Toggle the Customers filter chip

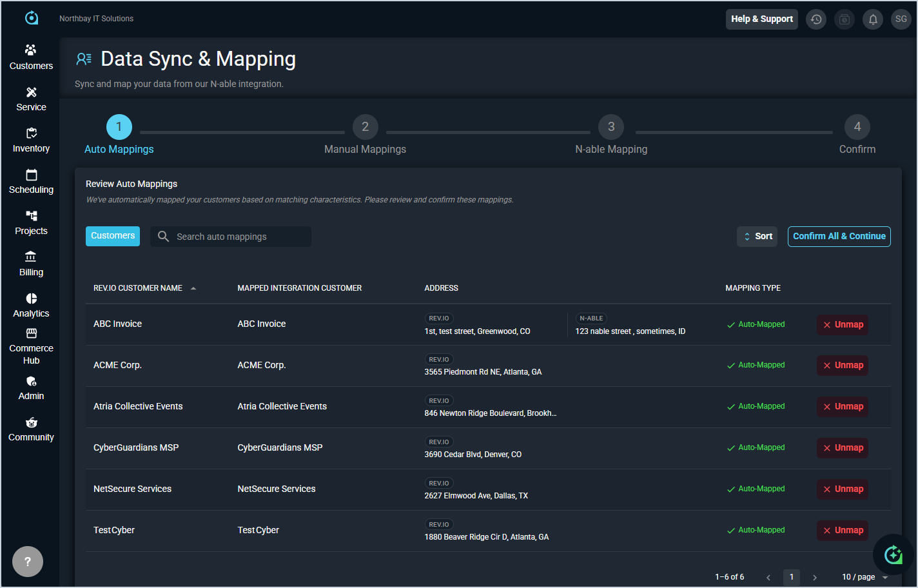(x=113, y=236)
